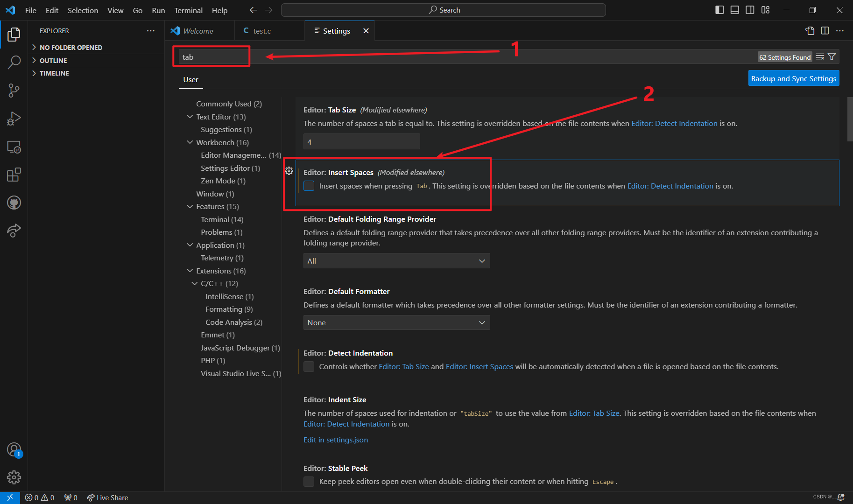Expand NO FOLDER OPENED section
The width and height of the screenshot is (853, 504).
pos(96,47)
